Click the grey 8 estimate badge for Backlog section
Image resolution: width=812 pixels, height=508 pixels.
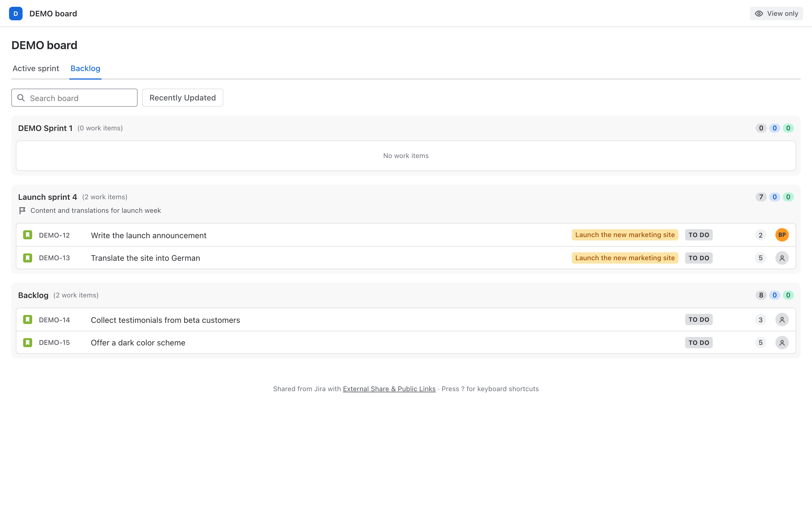coord(761,295)
